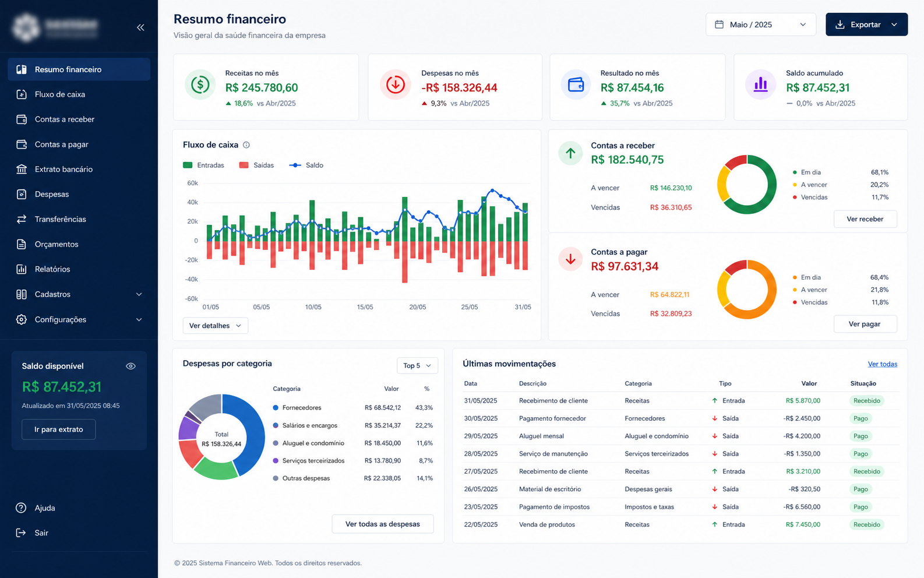The width and height of the screenshot is (924, 578).
Task: Click the Pagamento de impostos description
Action: click(555, 507)
